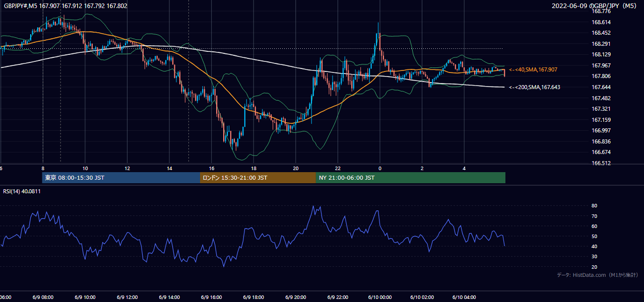
Task: Click price axis value 168.776
Action: (601, 11)
